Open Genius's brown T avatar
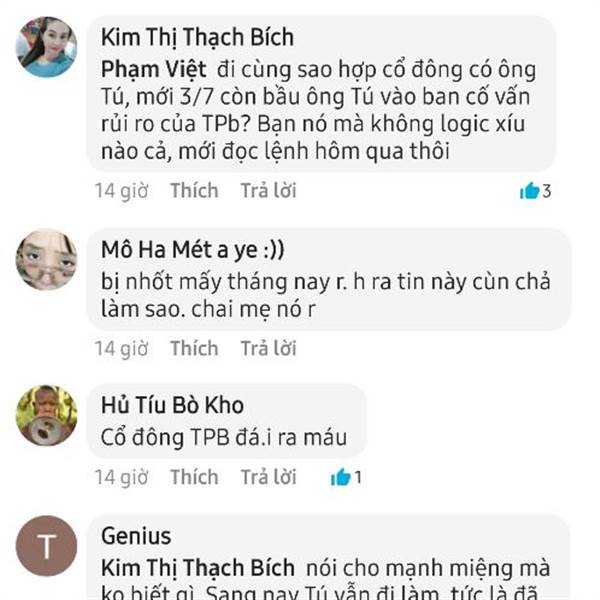 [46, 546]
